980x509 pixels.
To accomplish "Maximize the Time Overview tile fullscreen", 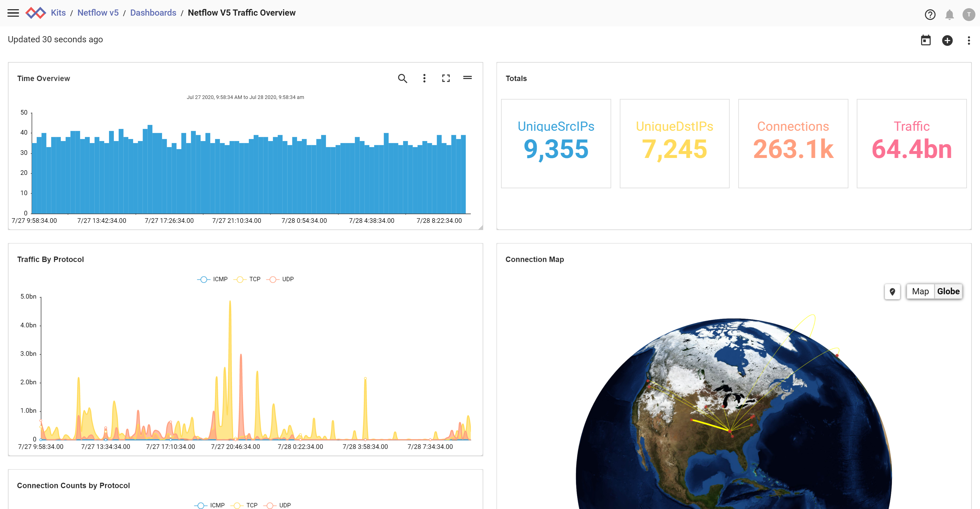I will coord(446,78).
